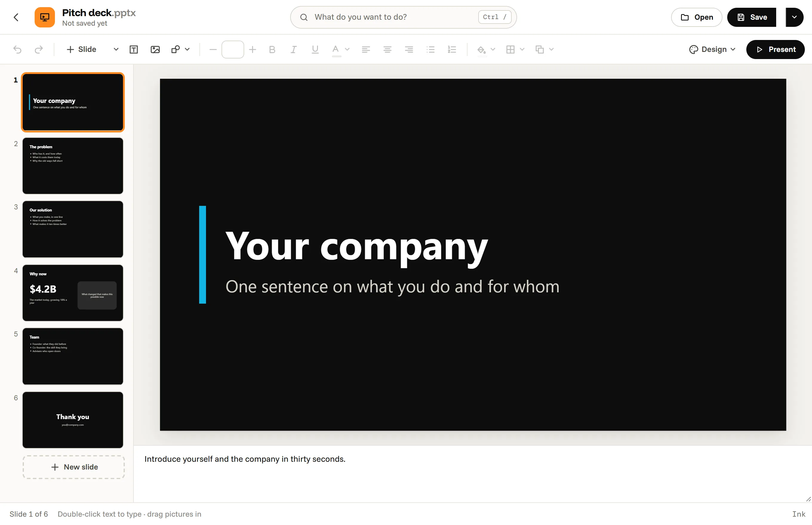The image size is (812, 525).
Task: Go back using the left arrow icon
Action: (16, 17)
